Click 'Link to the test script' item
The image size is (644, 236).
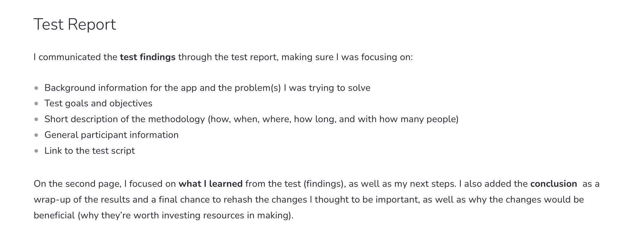click(90, 151)
